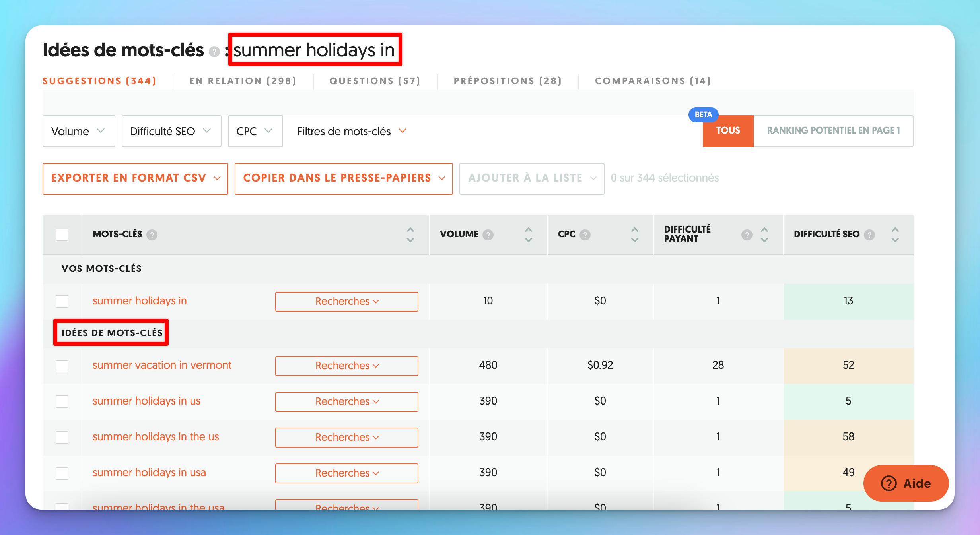Switch to Suggestions (344) tab

coord(99,81)
